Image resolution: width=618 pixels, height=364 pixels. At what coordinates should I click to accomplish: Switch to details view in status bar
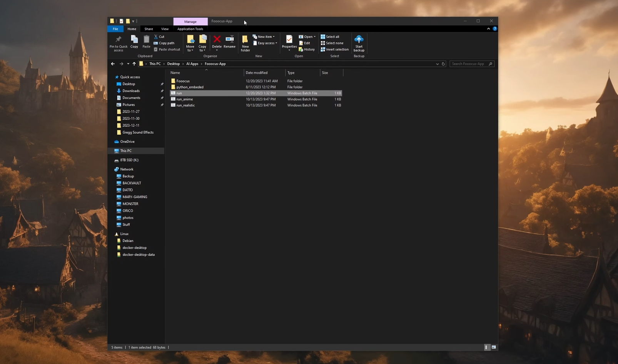(486, 347)
